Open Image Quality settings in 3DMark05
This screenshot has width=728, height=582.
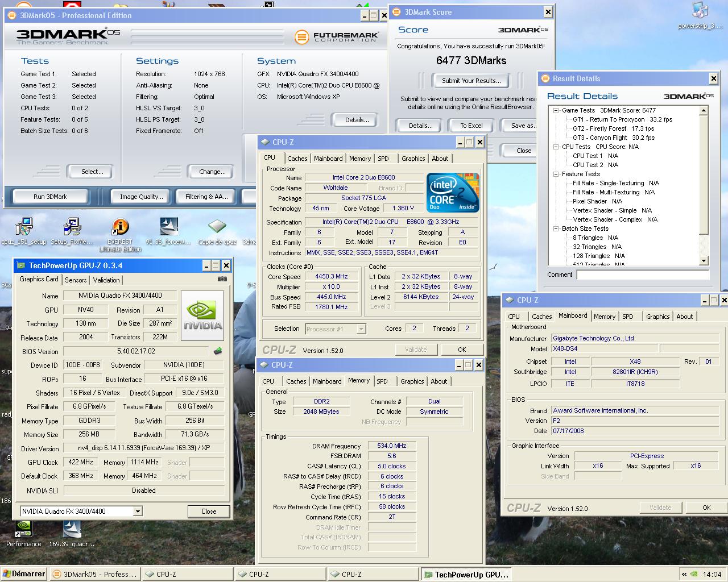pyautogui.click(x=142, y=197)
